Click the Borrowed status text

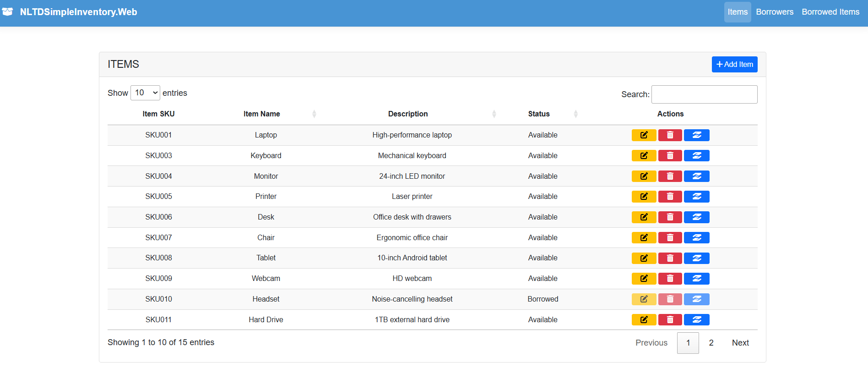543,299
